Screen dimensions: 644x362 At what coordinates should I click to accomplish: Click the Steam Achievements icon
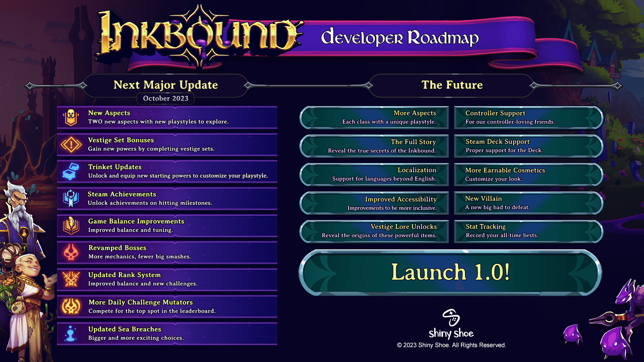pos(71,199)
